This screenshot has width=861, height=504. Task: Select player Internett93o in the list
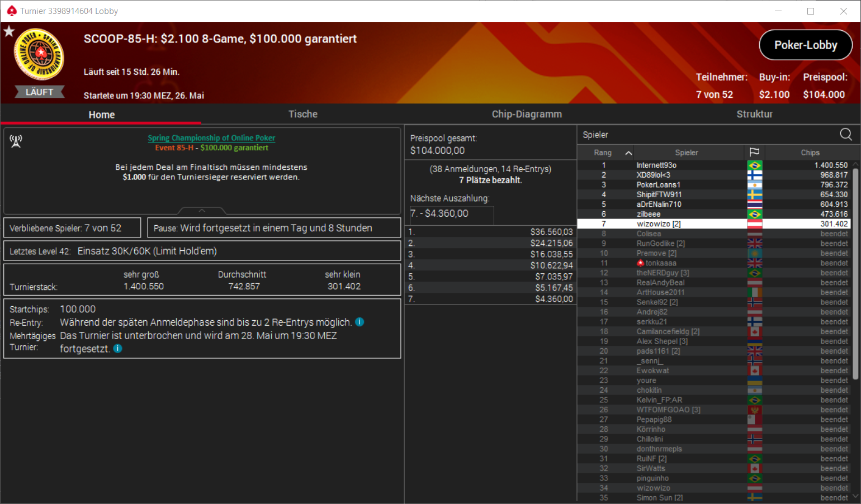coord(656,165)
